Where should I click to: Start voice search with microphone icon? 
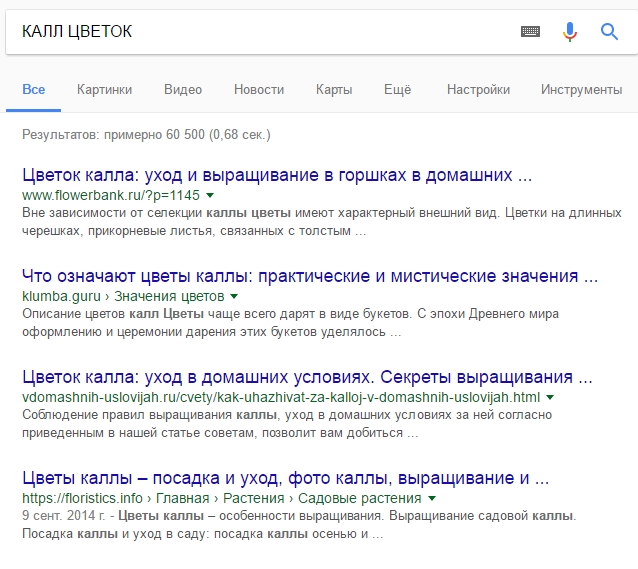pos(570,31)
